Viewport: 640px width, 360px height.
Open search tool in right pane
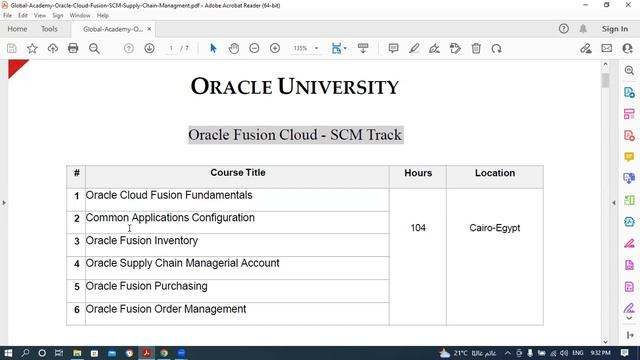tap(629, 70)
